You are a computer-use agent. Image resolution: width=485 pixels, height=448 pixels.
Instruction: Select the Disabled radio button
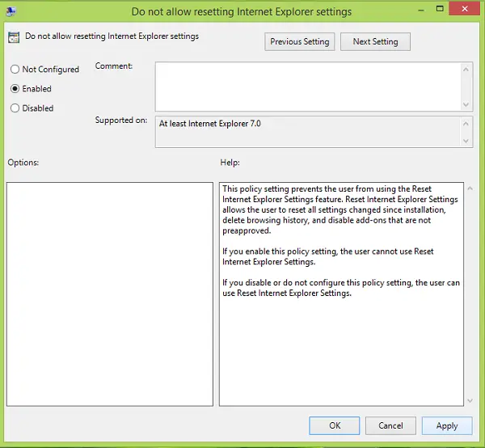tap(15, 108)
